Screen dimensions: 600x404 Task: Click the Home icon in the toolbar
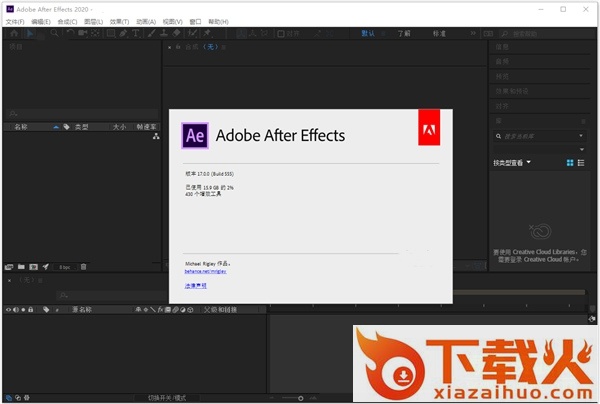14,33
